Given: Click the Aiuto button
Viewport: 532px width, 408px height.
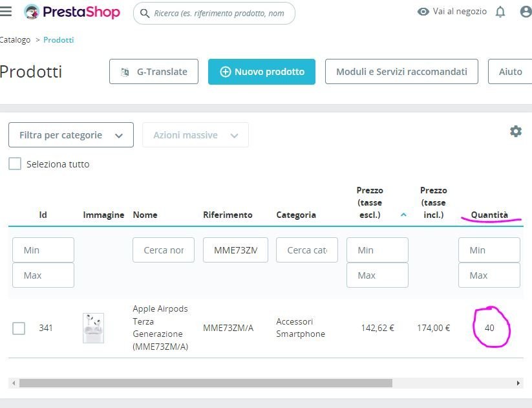Looking at the screenshot, I should [510, 72].
